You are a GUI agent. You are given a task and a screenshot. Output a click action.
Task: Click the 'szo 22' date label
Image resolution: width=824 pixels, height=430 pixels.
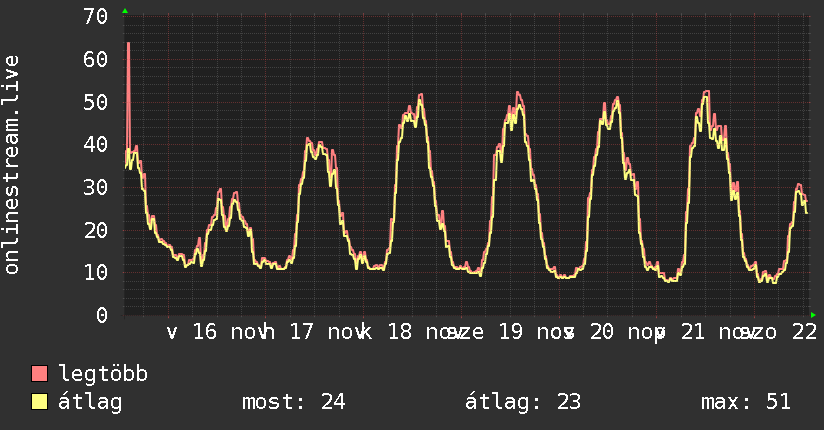coord(778,332)
